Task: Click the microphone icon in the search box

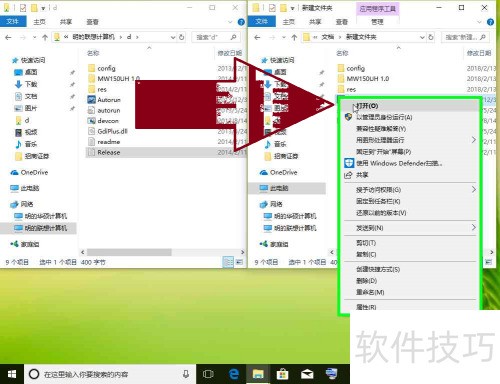Action: [186, 374]
